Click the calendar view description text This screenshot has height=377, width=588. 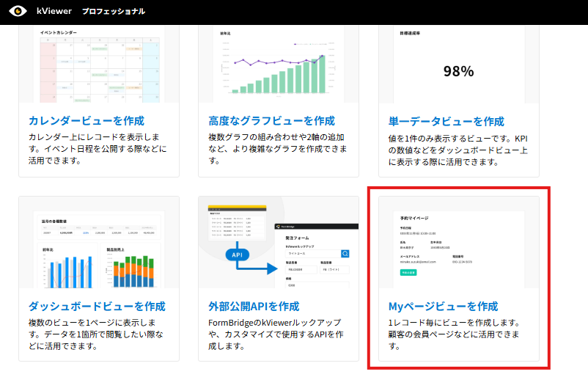coord(98,149)
